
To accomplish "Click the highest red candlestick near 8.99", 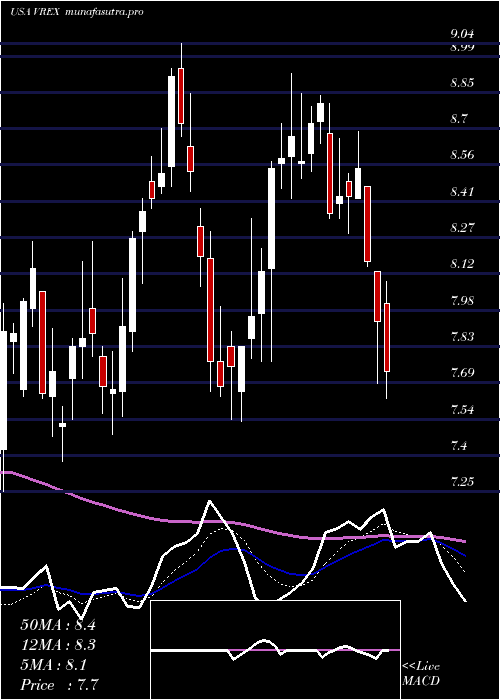I will 181,96.
